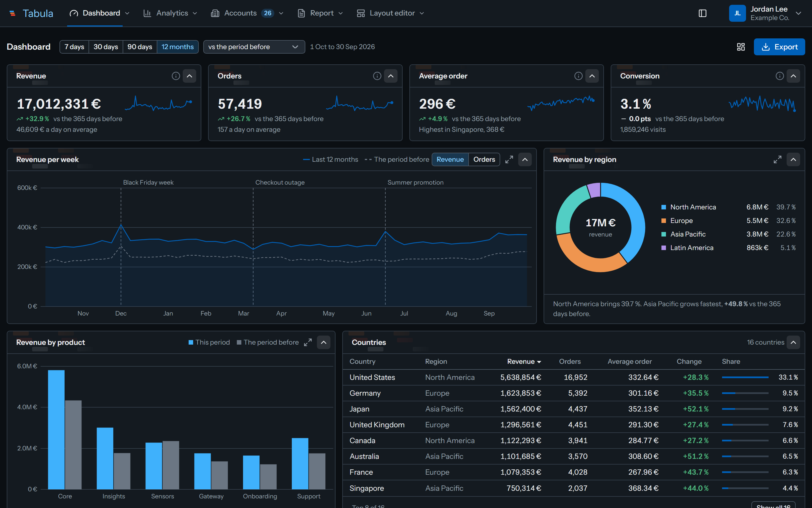The height and width of the screenshot is (508, 812).
Task: Toggle Last 12 months series legend
Action: (330, 159)
